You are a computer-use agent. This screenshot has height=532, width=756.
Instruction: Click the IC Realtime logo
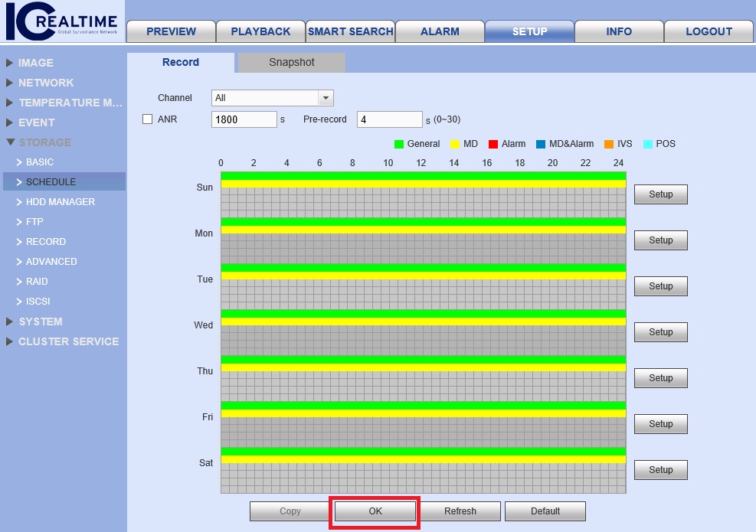(61, 24)
